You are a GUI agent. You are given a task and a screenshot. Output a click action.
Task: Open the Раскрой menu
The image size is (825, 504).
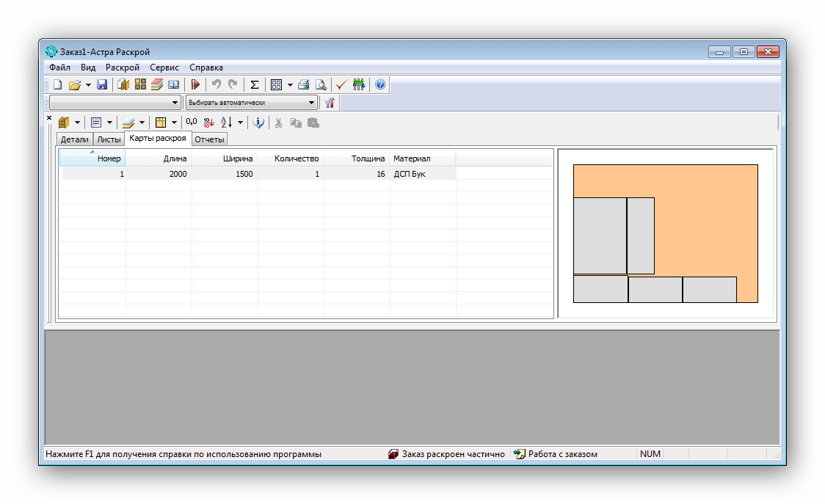click(x=122, y=67)
